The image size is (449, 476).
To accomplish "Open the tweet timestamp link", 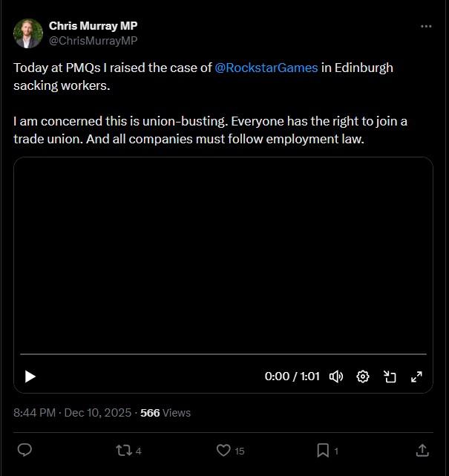I will (x=72, y=413).
